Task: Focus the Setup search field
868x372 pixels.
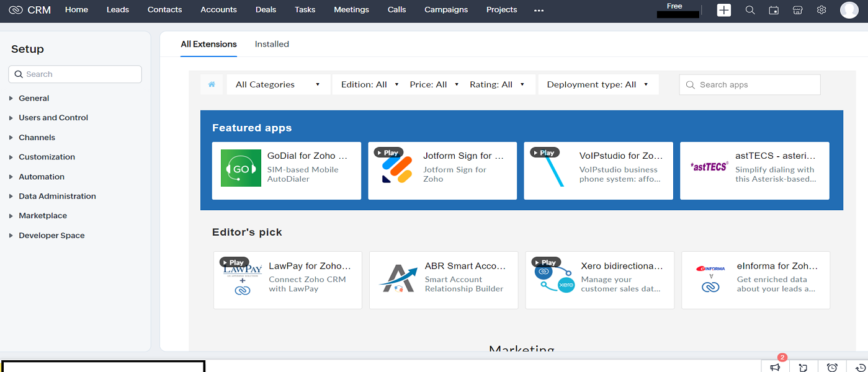Action: pos(75,74)
